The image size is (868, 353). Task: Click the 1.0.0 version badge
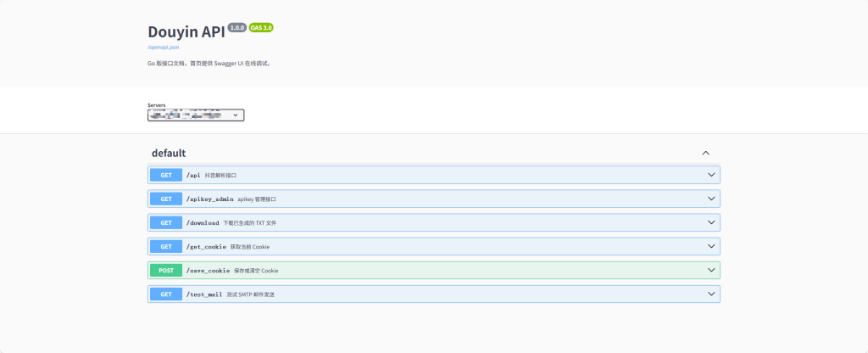[x=236, y=28]
